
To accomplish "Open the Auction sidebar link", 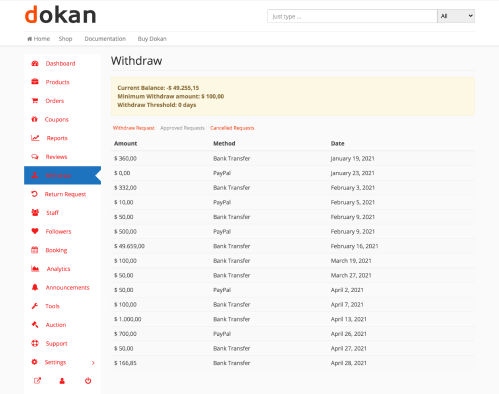I will pyautogui.click(x=56, y=325).
